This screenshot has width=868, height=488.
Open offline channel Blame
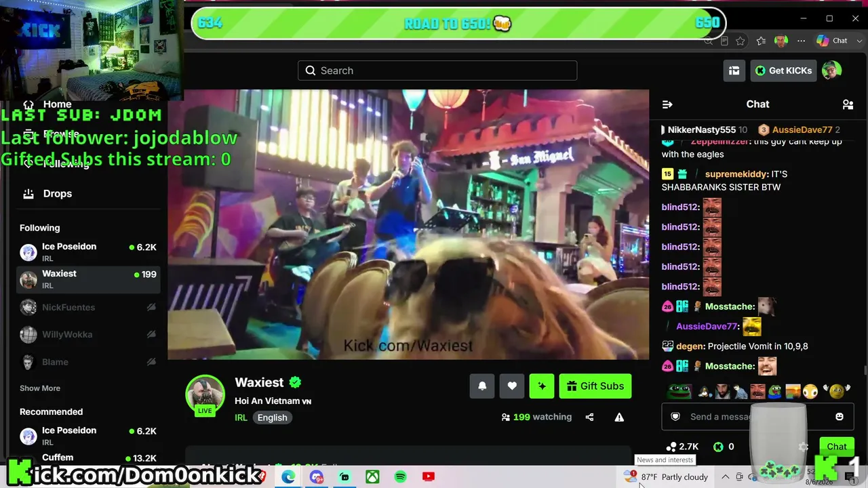coord(88,362)
